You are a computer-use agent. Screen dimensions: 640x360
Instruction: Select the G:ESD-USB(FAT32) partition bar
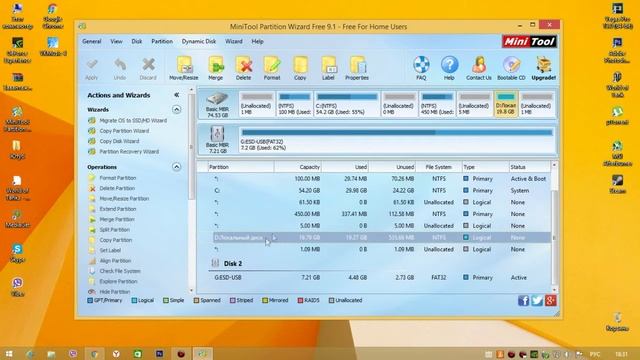click(396, 139)
